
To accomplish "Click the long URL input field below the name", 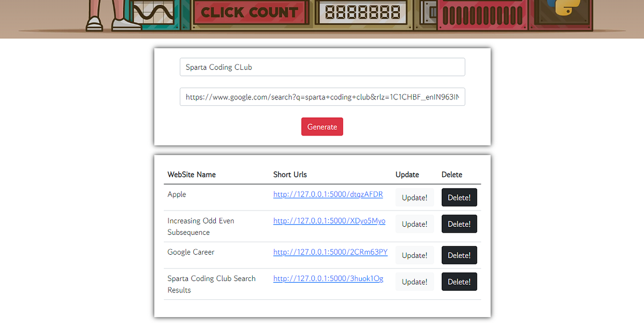I will pos(322,97).
